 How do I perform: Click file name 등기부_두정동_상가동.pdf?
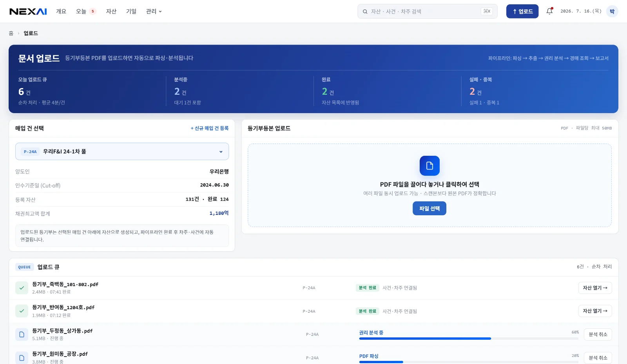tap(62, 331)
